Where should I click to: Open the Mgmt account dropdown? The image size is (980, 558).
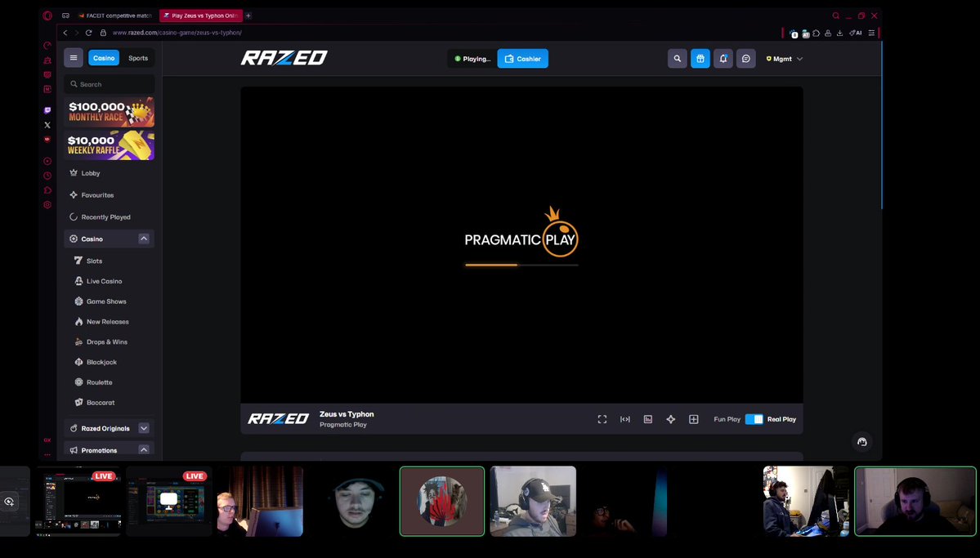click(785, 59)
